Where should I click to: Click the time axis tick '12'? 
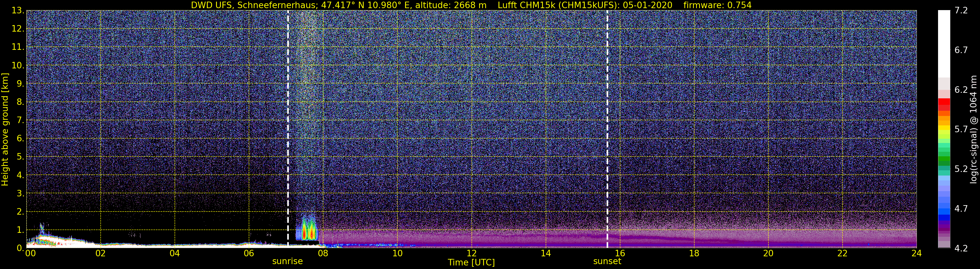tap(471, 253)
